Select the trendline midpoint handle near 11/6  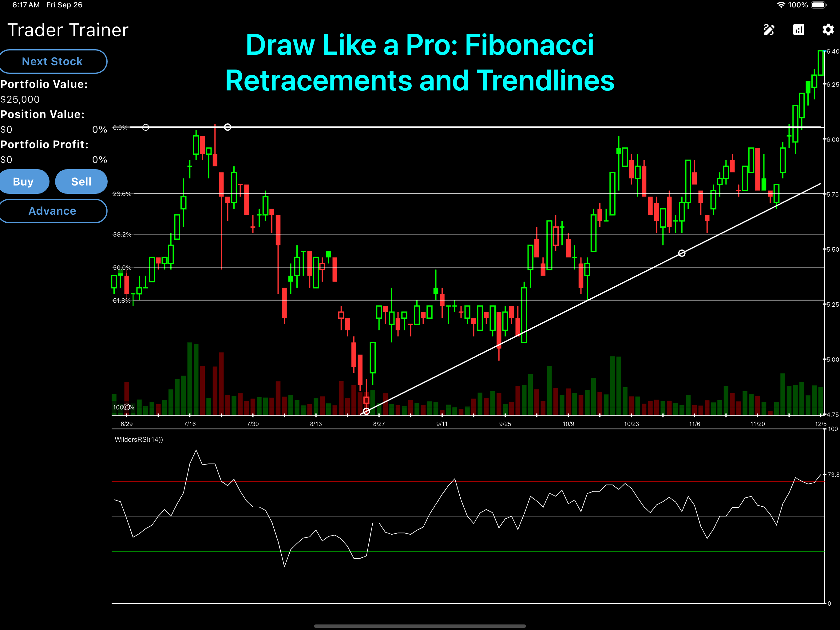pyautogui.click(x=682, y=253)
